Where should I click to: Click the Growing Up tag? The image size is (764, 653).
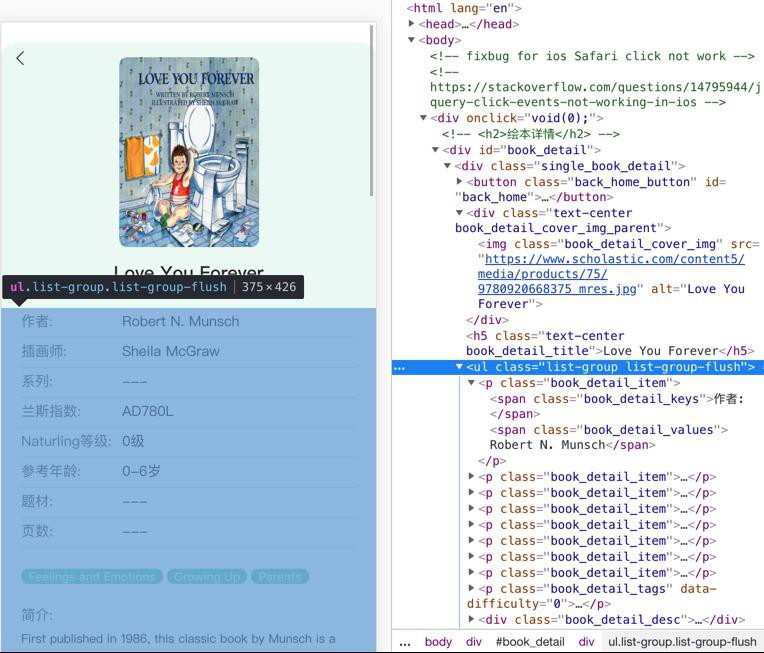click(x=207, y=576)
